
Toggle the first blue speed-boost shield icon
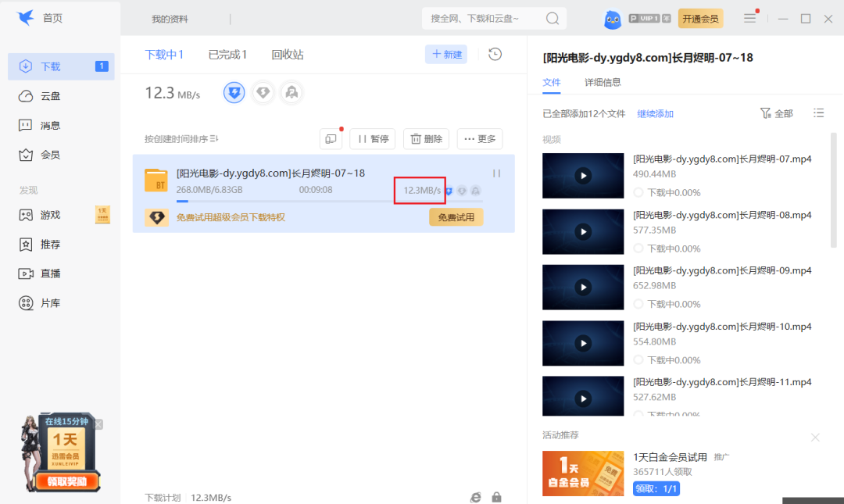234,93
